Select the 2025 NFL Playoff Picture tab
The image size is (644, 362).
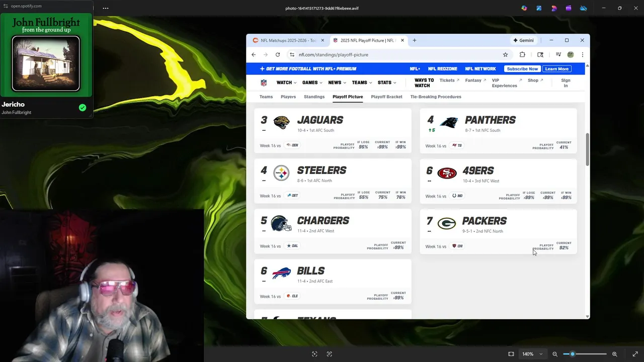click(x=370, y=40)
